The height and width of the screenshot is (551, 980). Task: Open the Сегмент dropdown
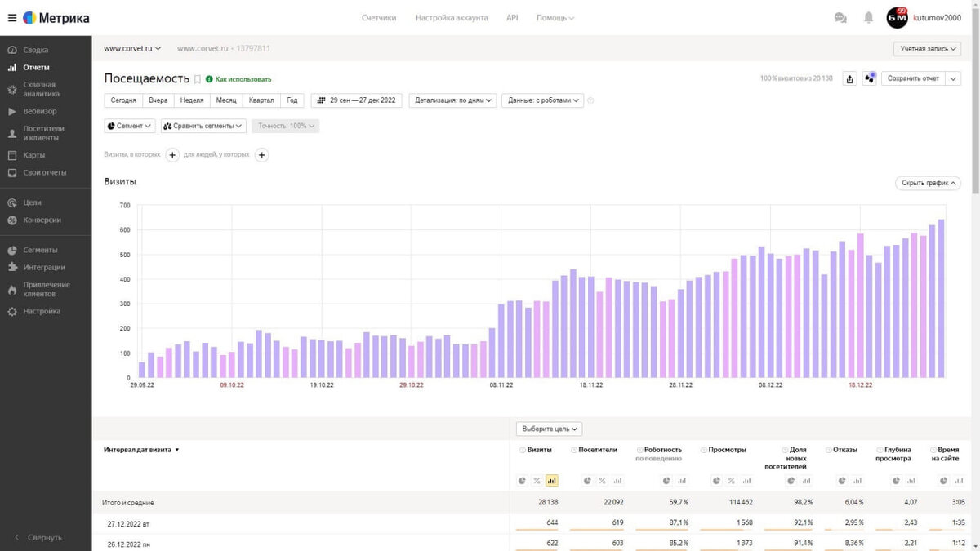(130, 126)
